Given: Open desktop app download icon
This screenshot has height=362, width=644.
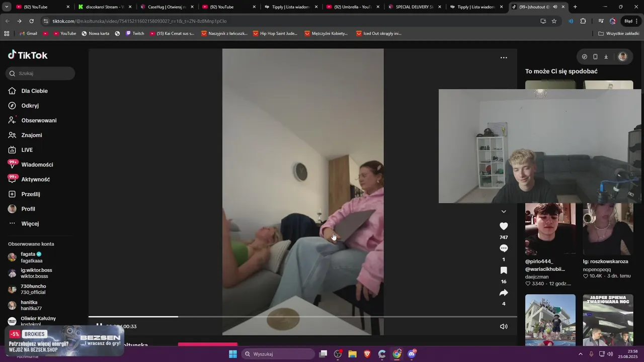Looking at the screenshot, I should (x=606, y=57).
